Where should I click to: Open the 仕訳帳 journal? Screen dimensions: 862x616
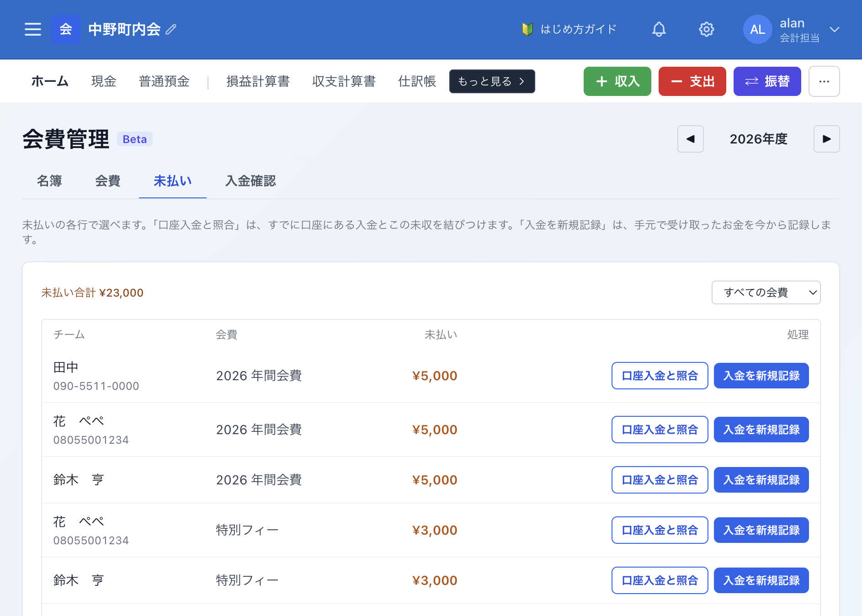(417, 81)
